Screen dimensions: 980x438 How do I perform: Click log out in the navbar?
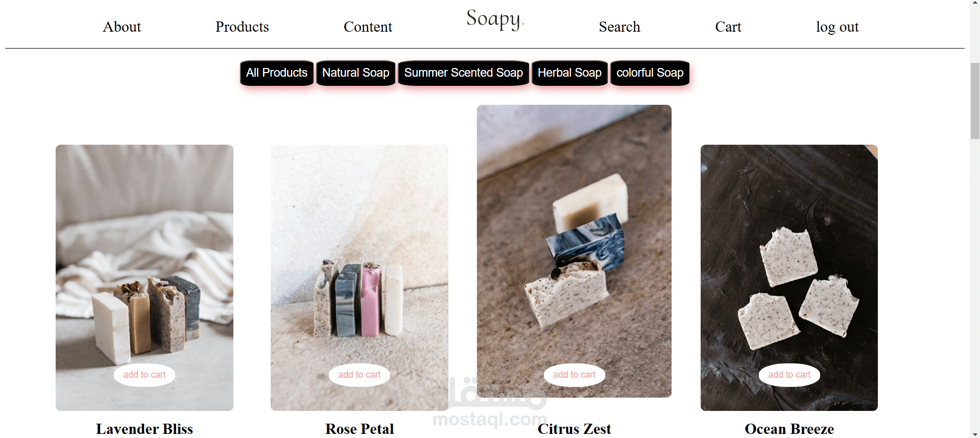pos(837,27)
